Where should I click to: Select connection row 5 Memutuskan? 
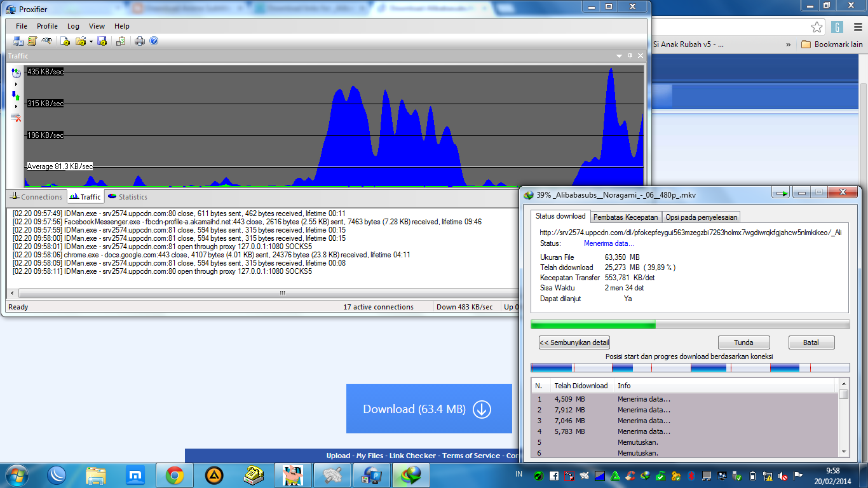[x=685, y=442]
